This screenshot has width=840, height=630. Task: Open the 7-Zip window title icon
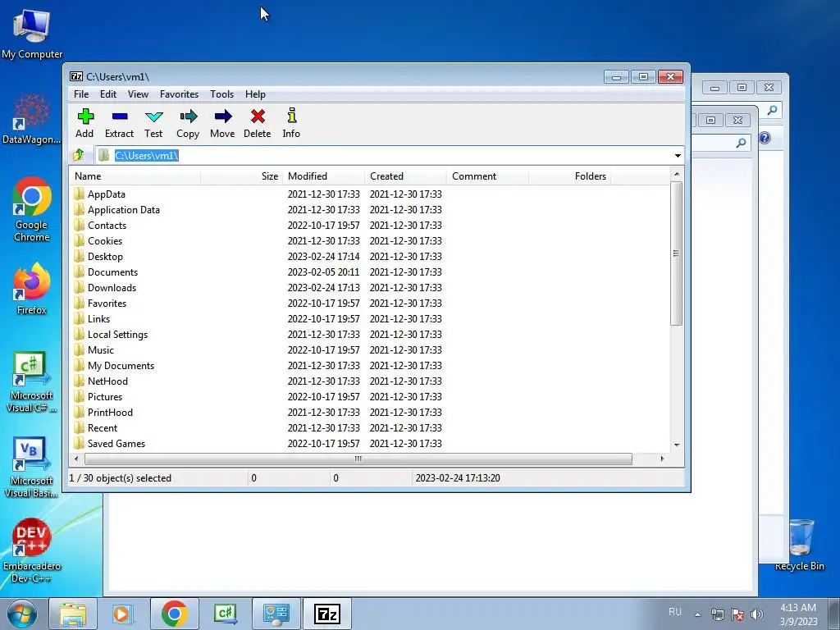click(x=76, y=76)
